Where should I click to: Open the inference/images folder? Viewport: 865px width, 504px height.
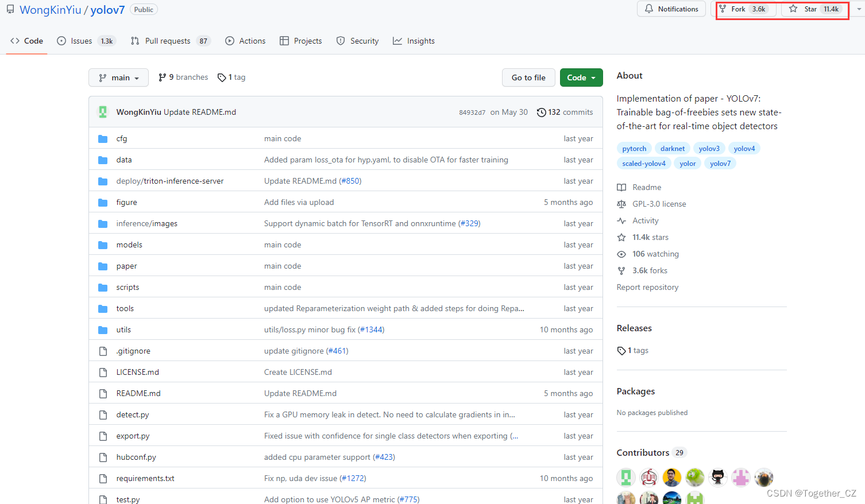point(147,223)
